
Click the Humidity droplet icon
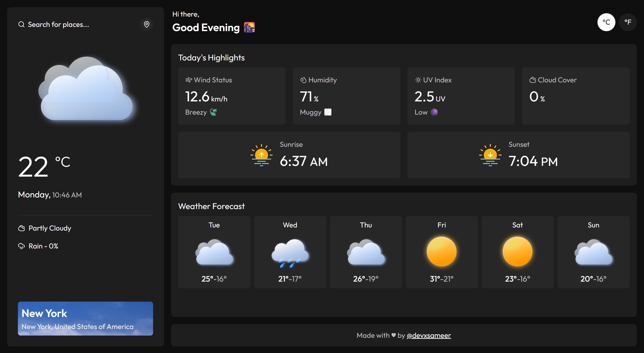click(x=303, y=80)
